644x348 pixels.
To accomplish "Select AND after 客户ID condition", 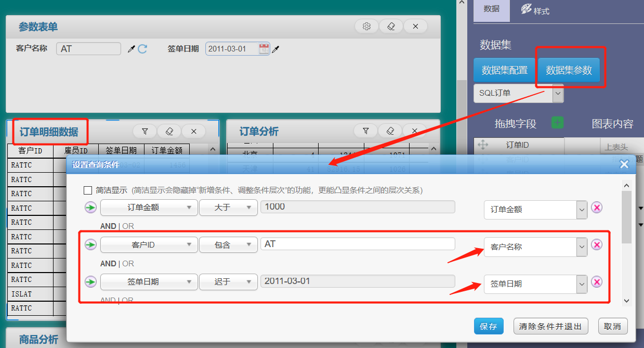I will pos(108,264).
